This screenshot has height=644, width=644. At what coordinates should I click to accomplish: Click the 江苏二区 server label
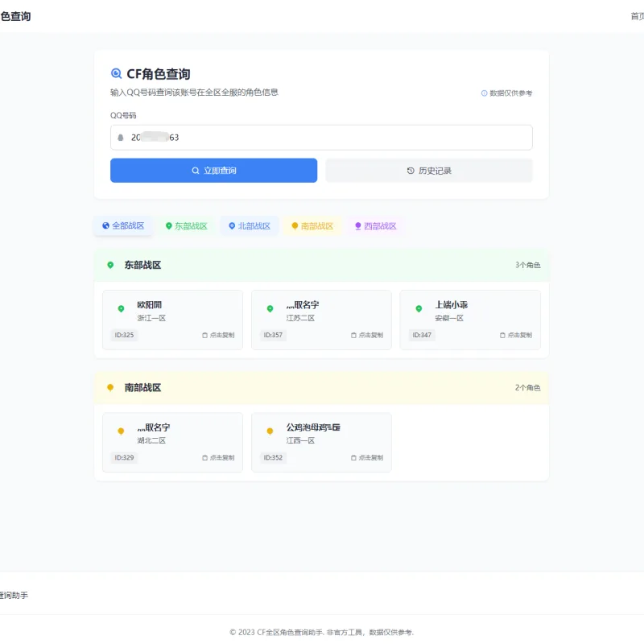click(300, 318)
